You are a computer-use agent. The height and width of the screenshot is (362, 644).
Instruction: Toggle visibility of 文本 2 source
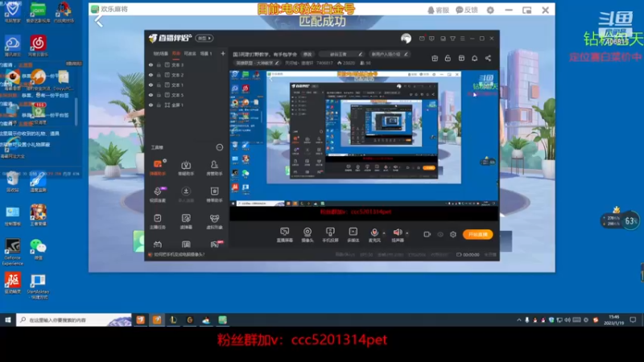point(151,75)
